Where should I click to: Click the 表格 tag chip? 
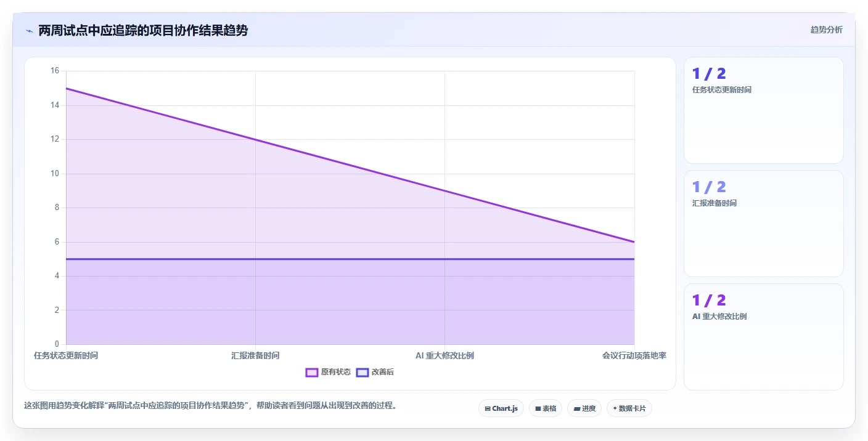(546, 408)
